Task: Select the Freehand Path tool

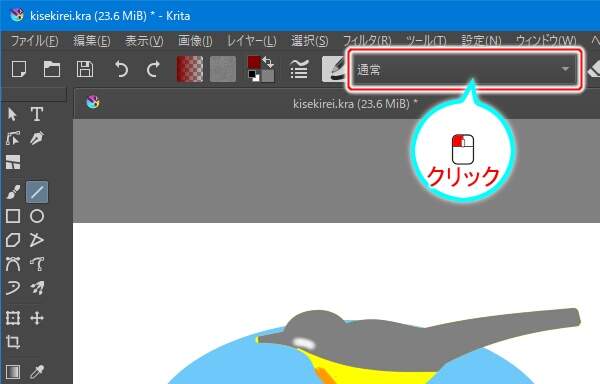Action: pos(37,264)
